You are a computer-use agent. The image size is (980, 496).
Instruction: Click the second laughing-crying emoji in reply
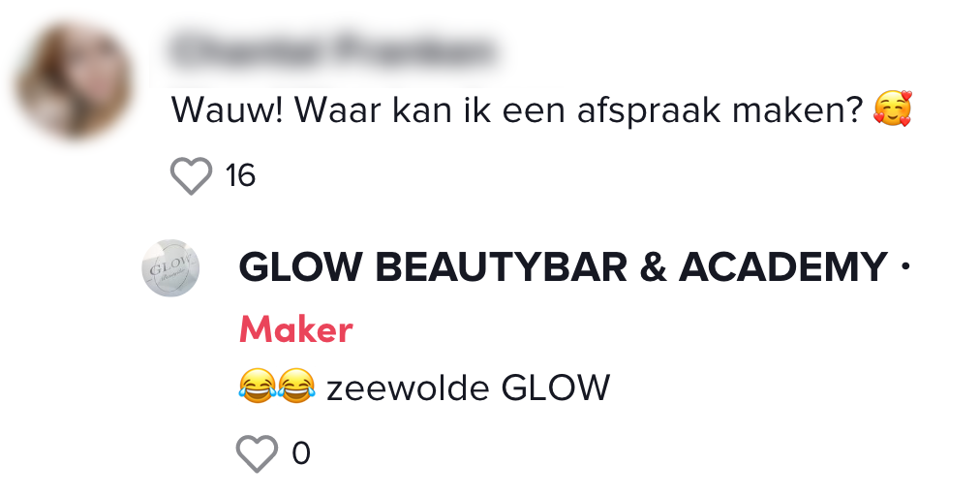(x=296, y=386)
